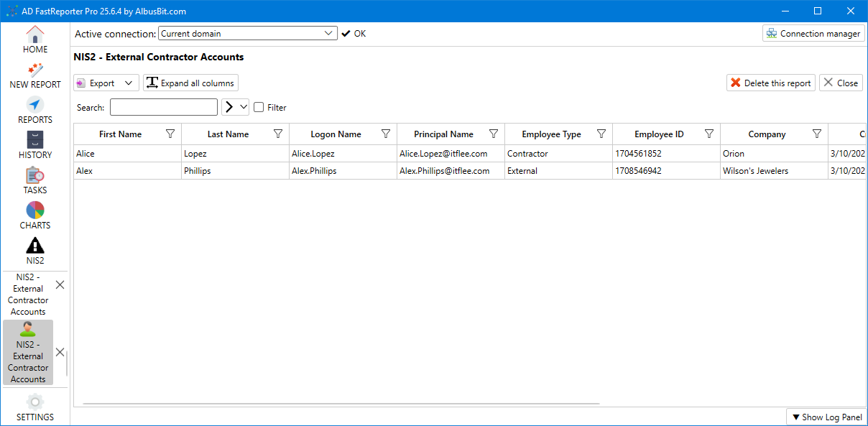This screenshot has width=868, height=426.
Task: Open NEW REPORT from the sidebar
Action: pyautogui.click(x=35, y=75)
